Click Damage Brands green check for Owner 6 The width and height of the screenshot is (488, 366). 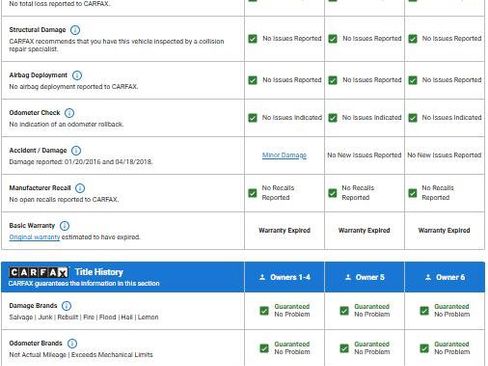[x=424, y=311]
